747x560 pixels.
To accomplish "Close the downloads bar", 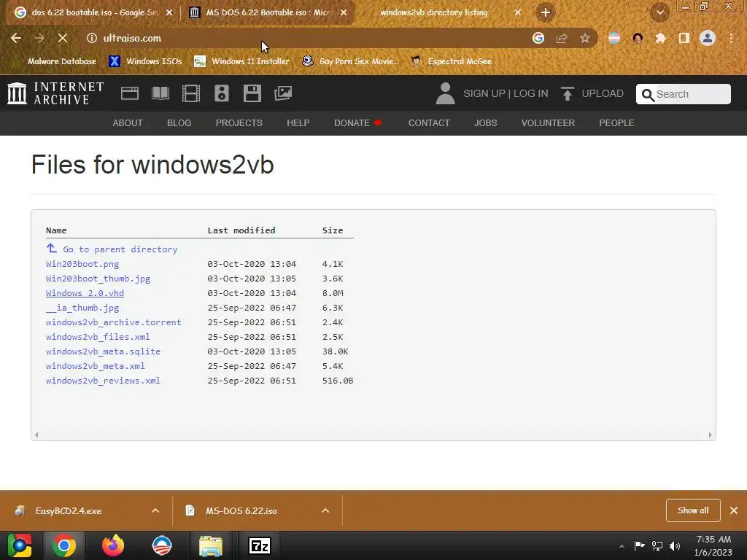I will tap(734, 510).
